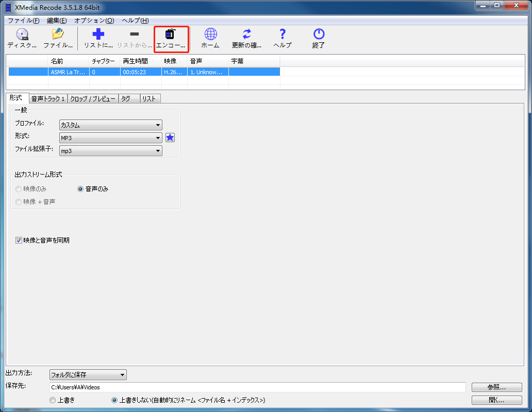Click the 映像 column header
532x412 pixels.
174,61
